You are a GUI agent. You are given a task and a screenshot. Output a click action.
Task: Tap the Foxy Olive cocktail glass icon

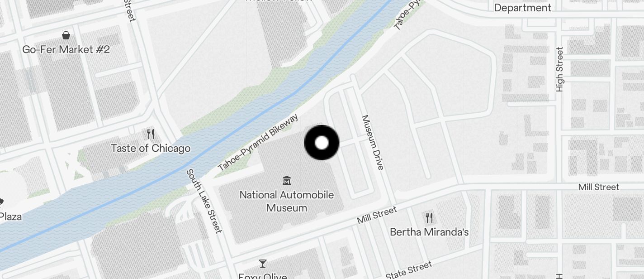[262, 263]
